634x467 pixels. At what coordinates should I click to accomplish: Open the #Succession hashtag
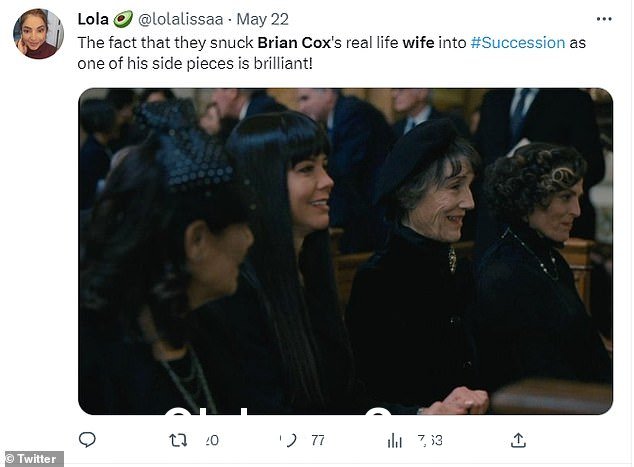point(518,42)
